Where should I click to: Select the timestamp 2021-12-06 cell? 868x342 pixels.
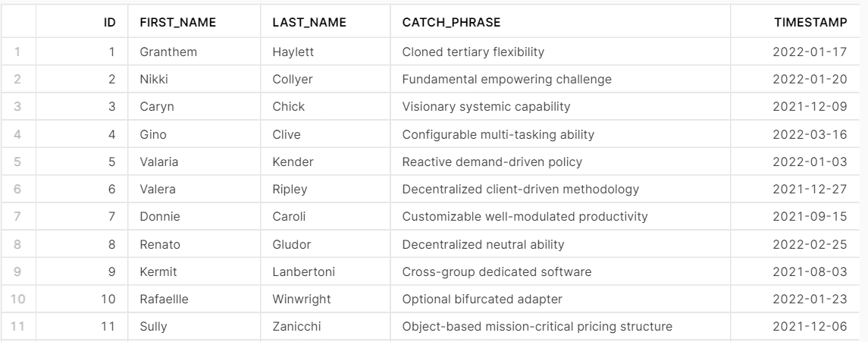tap(809, 327)
